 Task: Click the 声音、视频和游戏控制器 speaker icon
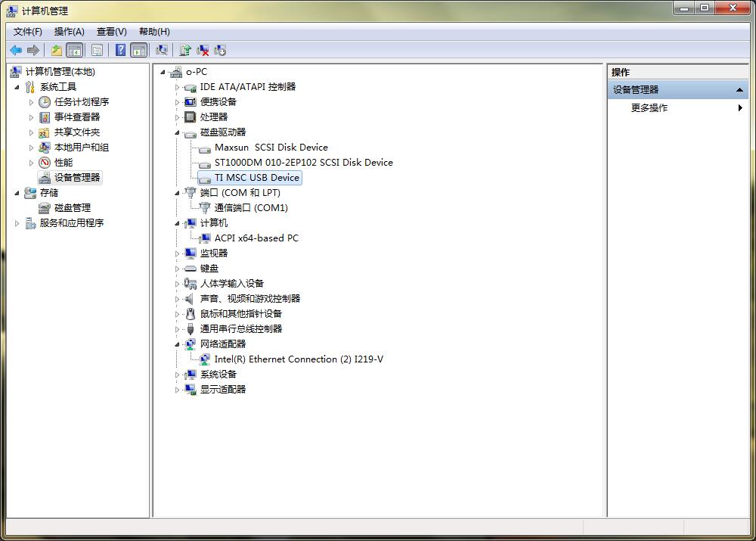coord(190,299)
